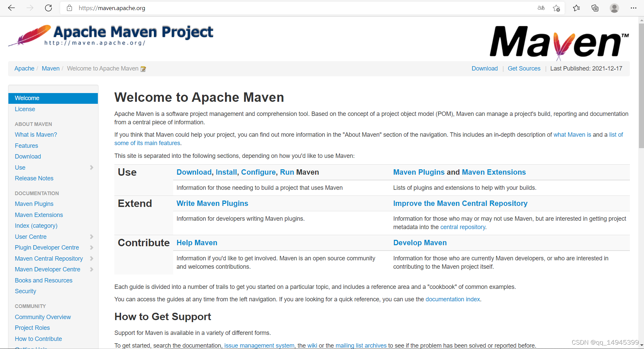The width and height of the screenshot is (644, 349).
Task: Open Maven Plugins in sidebar
Action: pos(34,204)
